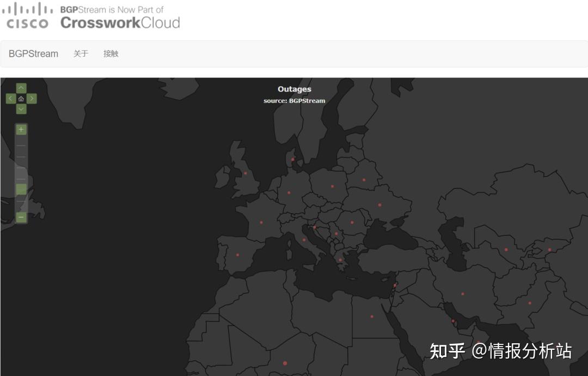Select the outage dot in United Kingdom
This screenshot has height=376, width=588.
point(246,173)
